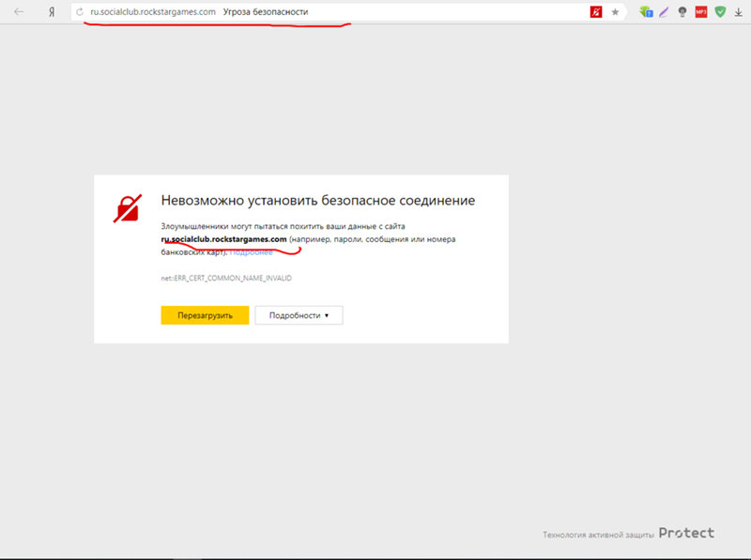The width and height of the screenshot is (751, 560).
Task: Open downloads using the download arrow icon
Action: point(738,12)
